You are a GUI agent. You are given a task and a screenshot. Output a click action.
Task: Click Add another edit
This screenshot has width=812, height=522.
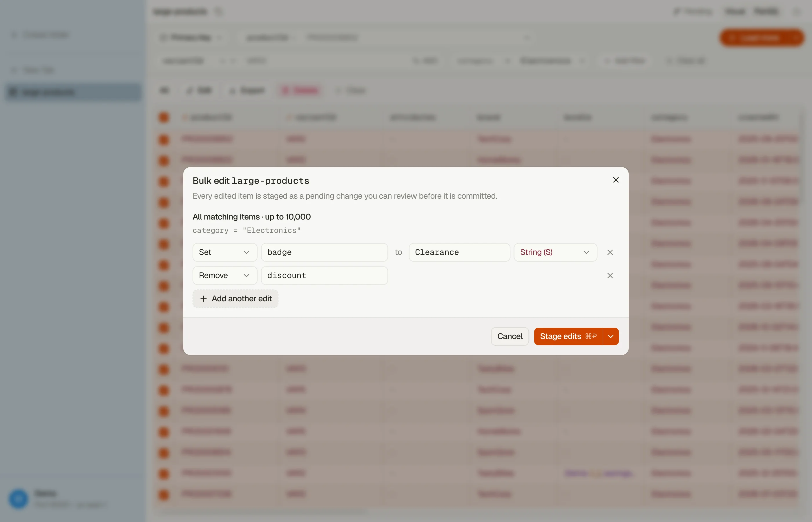pyautogui.click(x=235, y=299)
